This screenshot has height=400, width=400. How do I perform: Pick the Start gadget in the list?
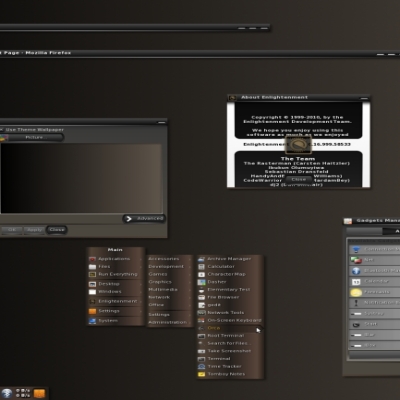click(x=374, y=324)
